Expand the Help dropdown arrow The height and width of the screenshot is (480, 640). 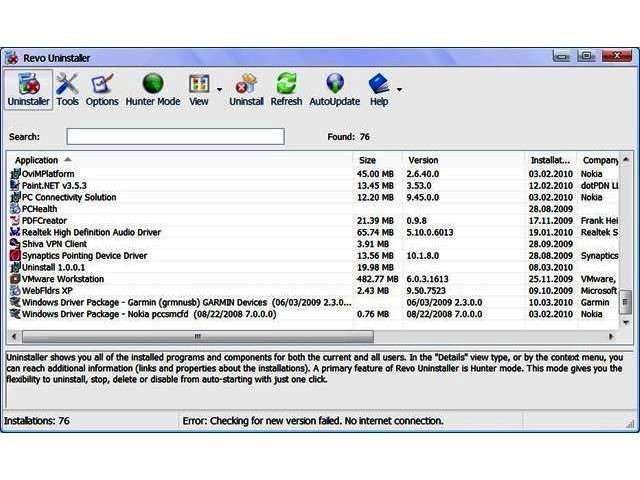coord(398,89)
